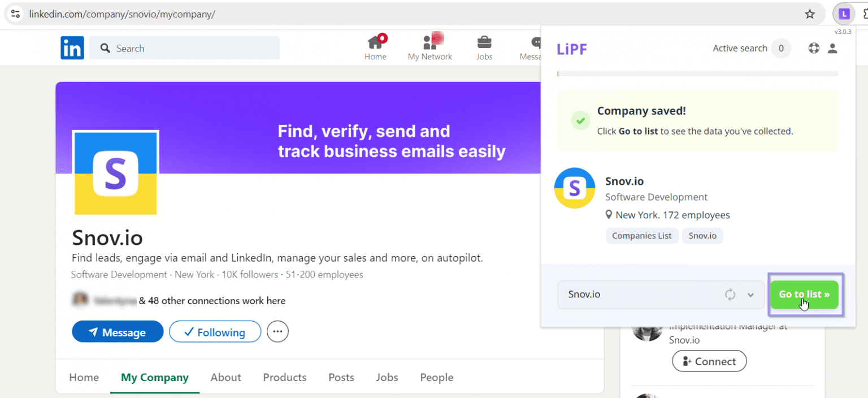868x398 pixels.
Task: Open the Jobs briefcase icon
Action: tap(484, 42)
